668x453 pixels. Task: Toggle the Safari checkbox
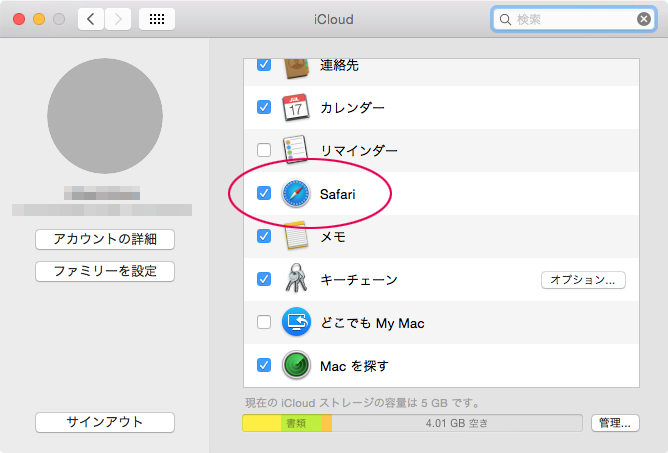pyautogui.click(x=264, y=193)
